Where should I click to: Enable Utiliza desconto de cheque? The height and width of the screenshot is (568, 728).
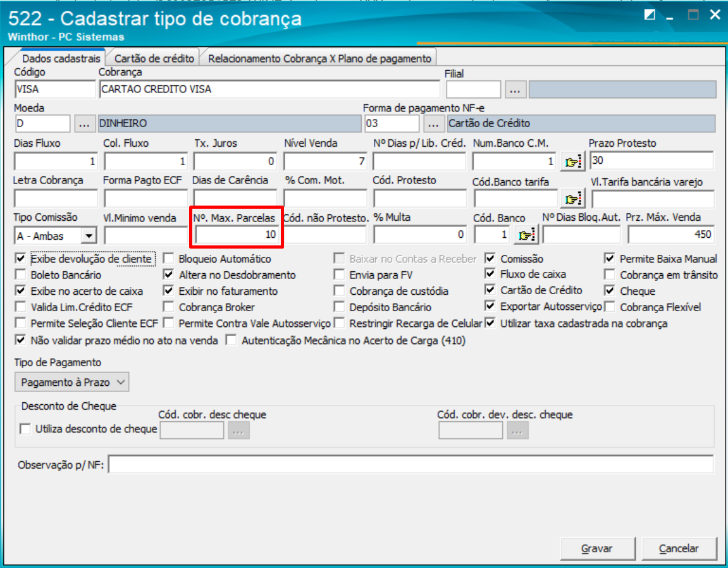pyautogui.click(x=25, y=429)
